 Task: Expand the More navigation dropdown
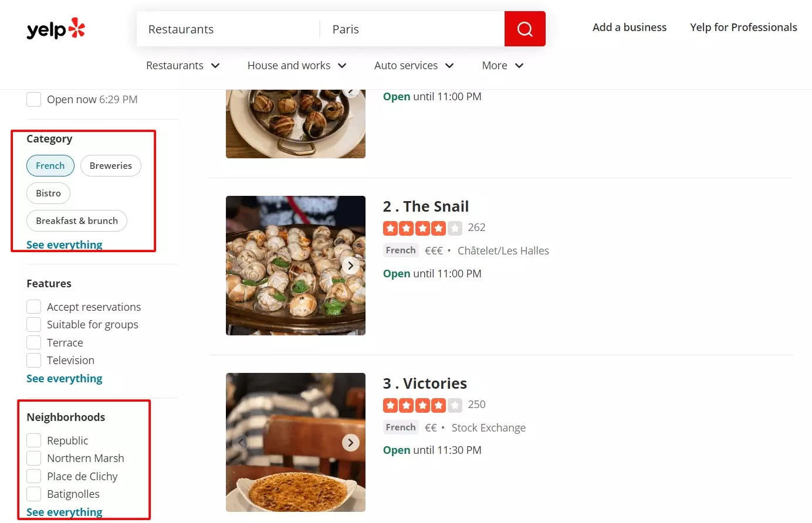coord(502,65)
